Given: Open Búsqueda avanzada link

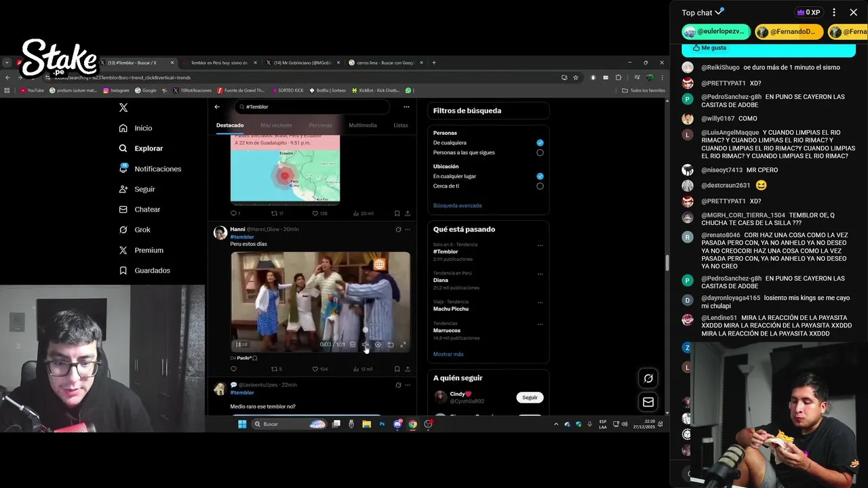Looking at the screenshot, I should tap(458, 205).
